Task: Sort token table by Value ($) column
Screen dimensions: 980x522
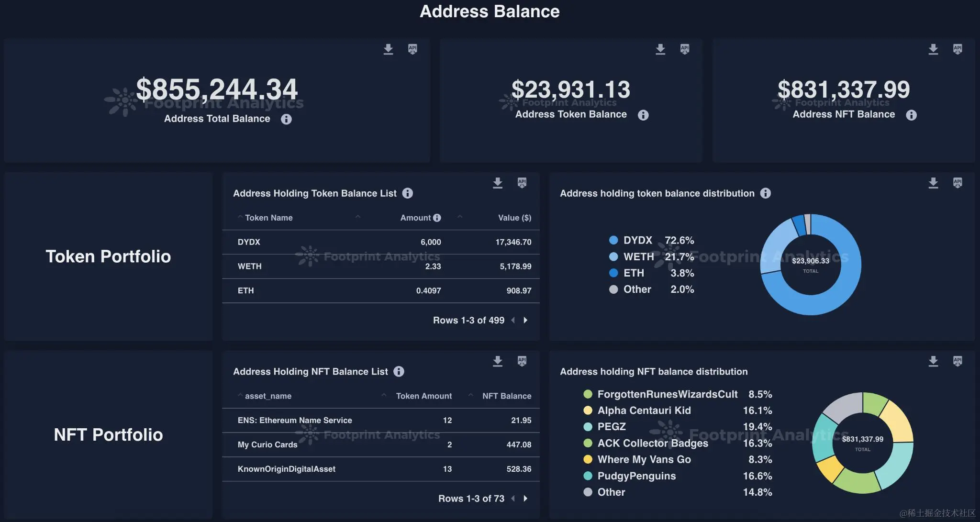Action: tap(514, 218)
